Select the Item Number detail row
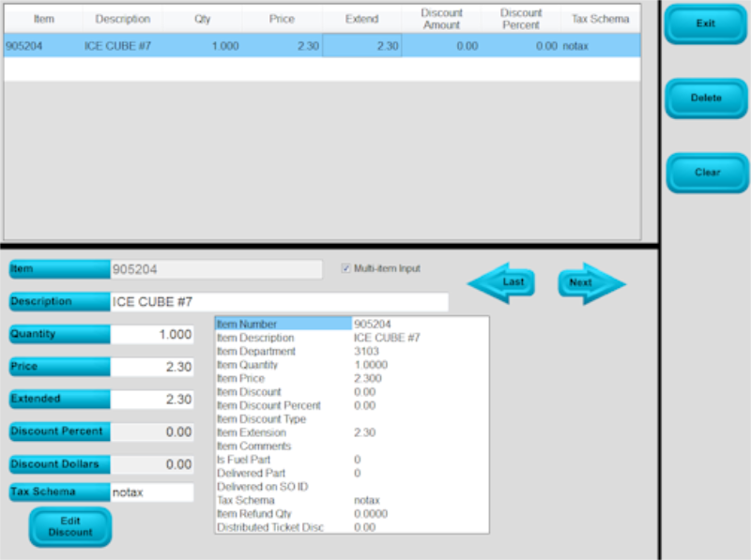 point(282,324)
